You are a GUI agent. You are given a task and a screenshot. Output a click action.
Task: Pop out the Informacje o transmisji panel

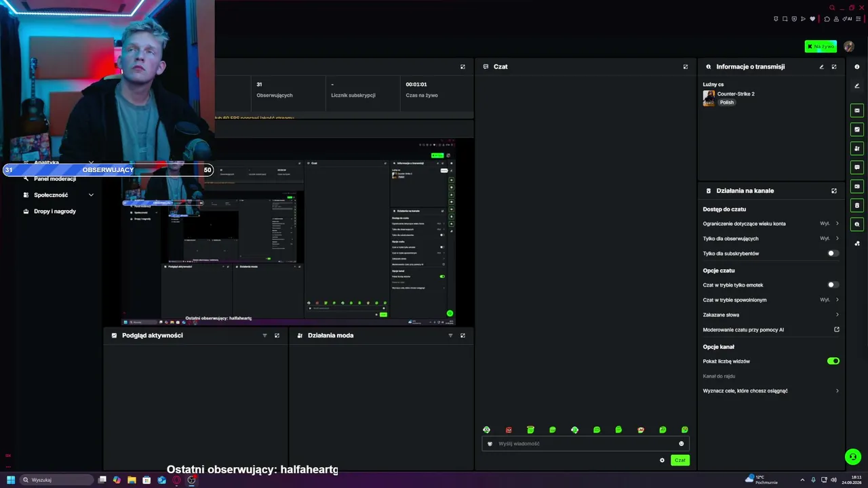(834, 66)
